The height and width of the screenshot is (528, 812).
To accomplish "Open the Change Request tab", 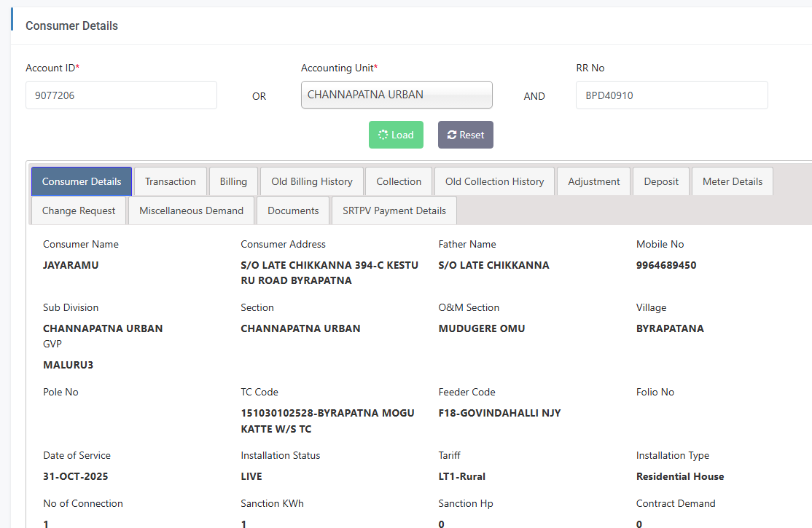I will pyautogui.click(x=79, y=210).
